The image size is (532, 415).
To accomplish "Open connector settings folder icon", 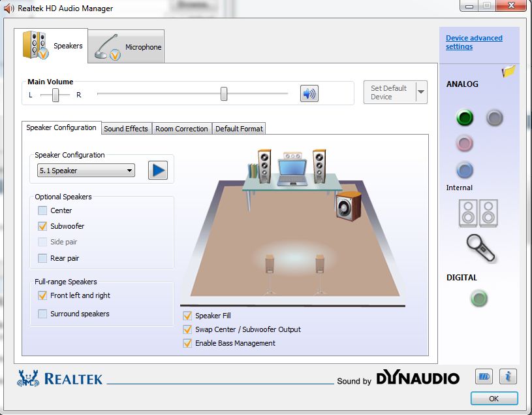I will 509,71.
